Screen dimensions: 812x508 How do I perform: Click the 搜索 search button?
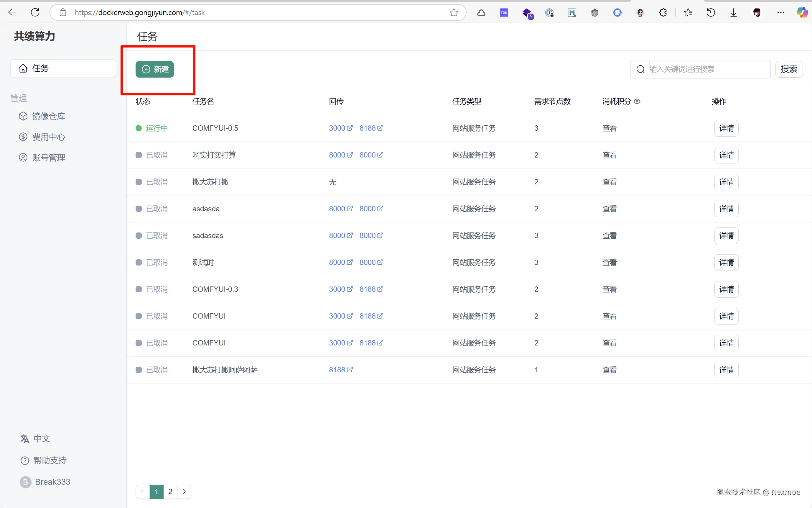[x=788, y=69]
